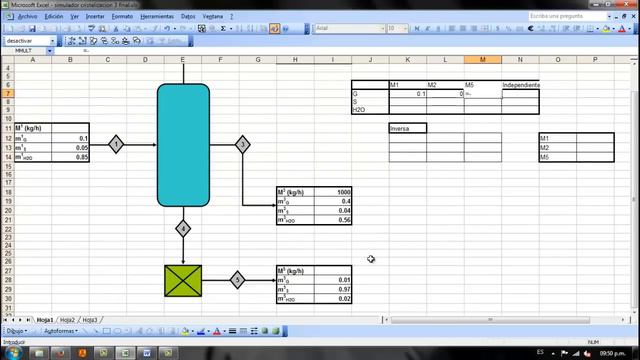The image size is (640, 360).
Task: Click the AutoSum sigma icon
Action: point(223,29)
